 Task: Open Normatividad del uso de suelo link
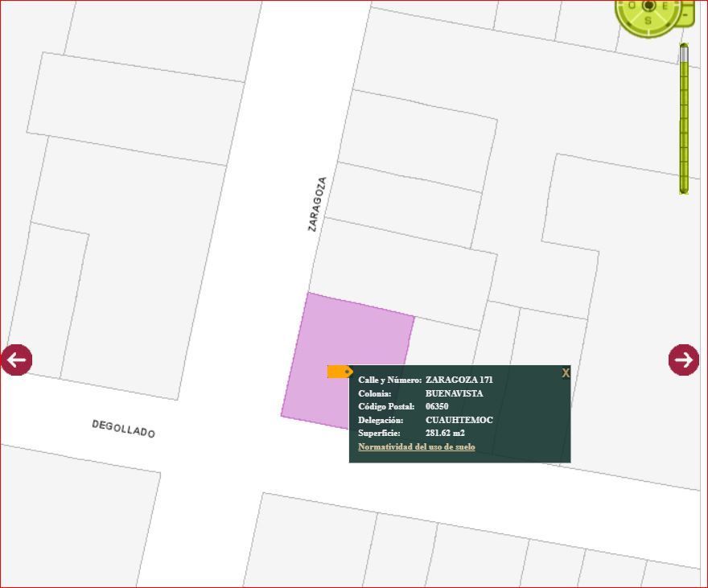[416, 446]
